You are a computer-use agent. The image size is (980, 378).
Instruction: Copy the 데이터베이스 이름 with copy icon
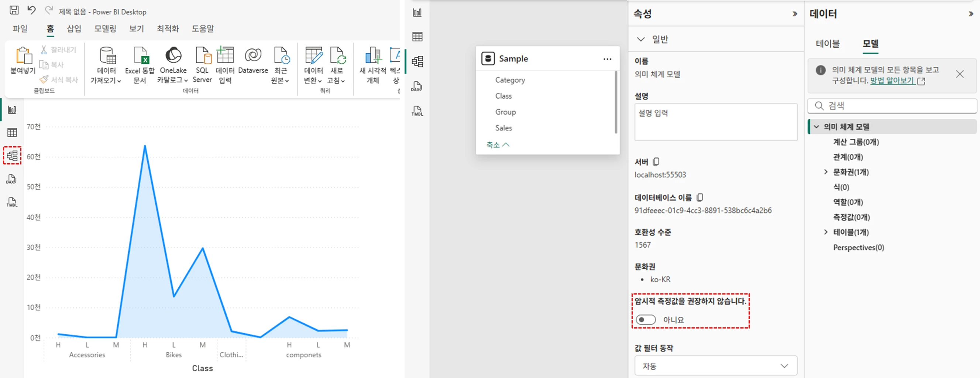699,198
